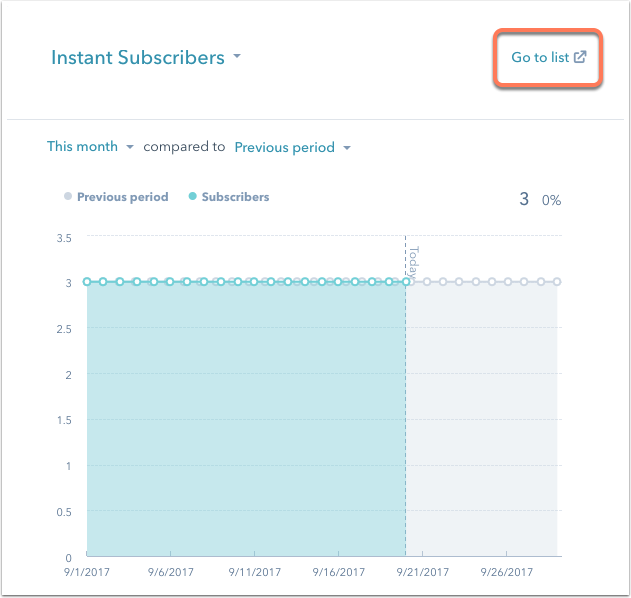
Task: Open the This month date range dropdown
Action: tap(90, 146)
